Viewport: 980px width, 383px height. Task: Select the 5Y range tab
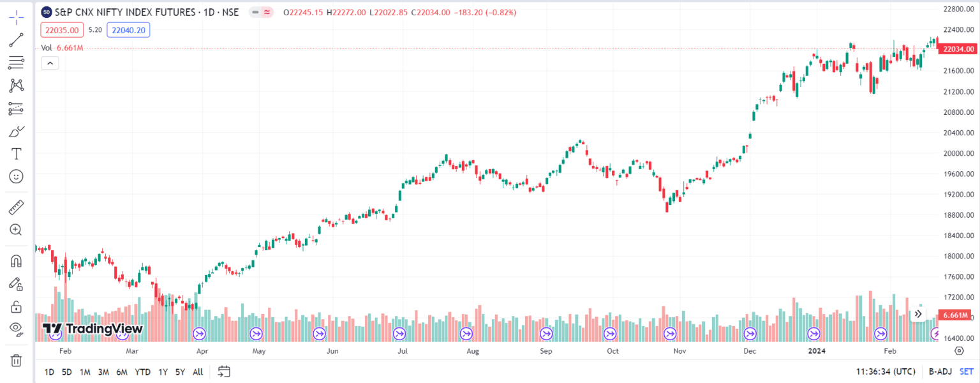(x=179, y=372)
